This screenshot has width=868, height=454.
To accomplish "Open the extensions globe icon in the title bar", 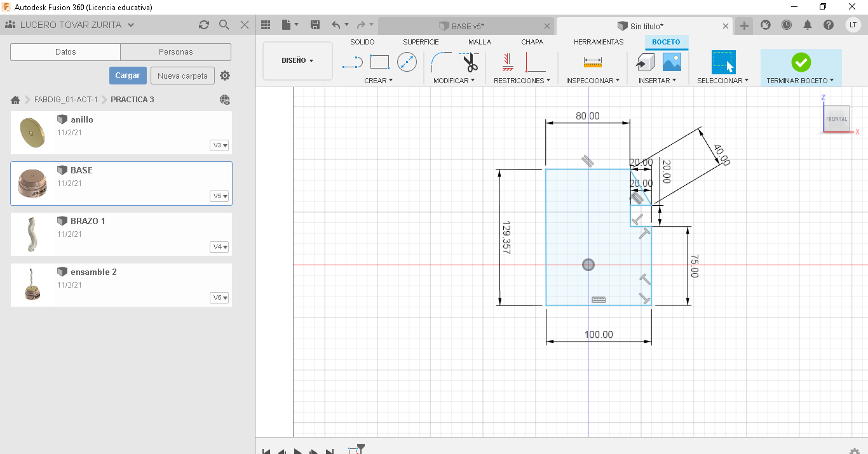I will point(766,25).
